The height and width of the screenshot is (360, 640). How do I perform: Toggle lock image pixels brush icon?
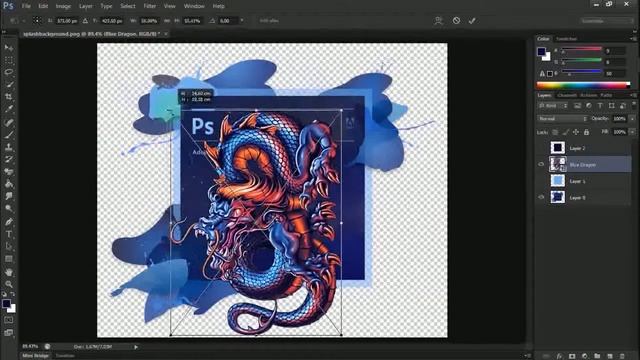click(565, 132)
